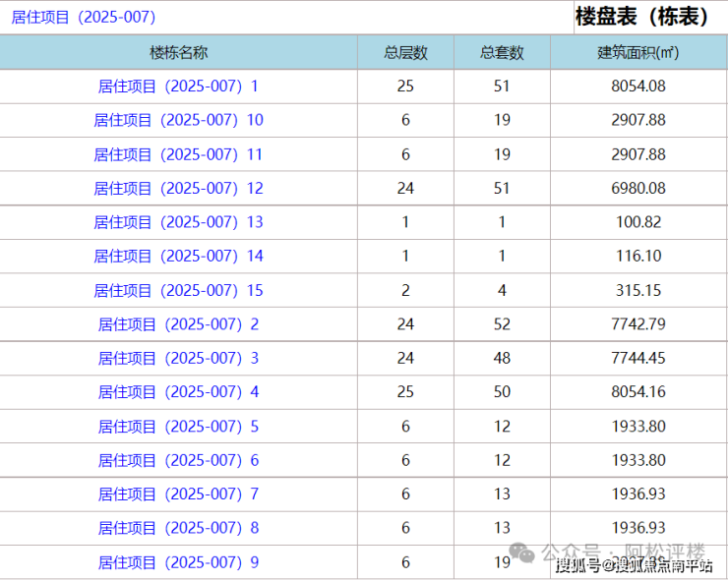The width and height of the screenshot is (728, 581).
Task: Open building 居住项目 (2025-007) 4
Action: tap(178, 392)
